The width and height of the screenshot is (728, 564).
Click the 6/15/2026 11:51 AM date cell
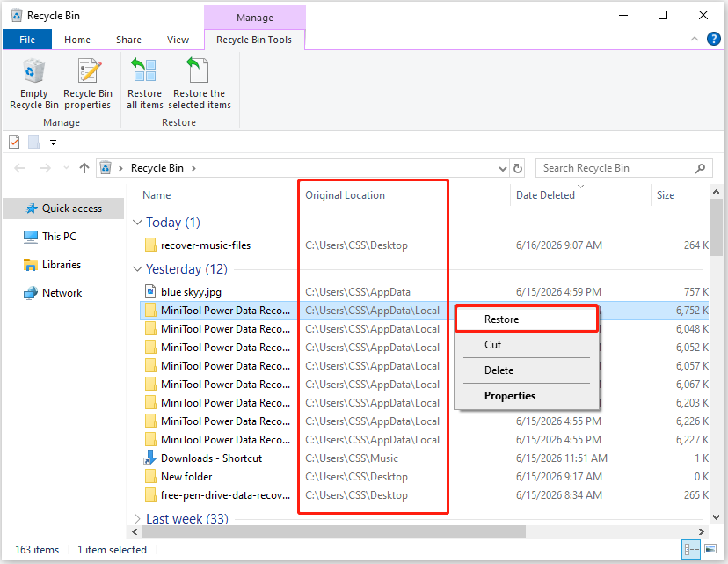(x=561, y=458)
